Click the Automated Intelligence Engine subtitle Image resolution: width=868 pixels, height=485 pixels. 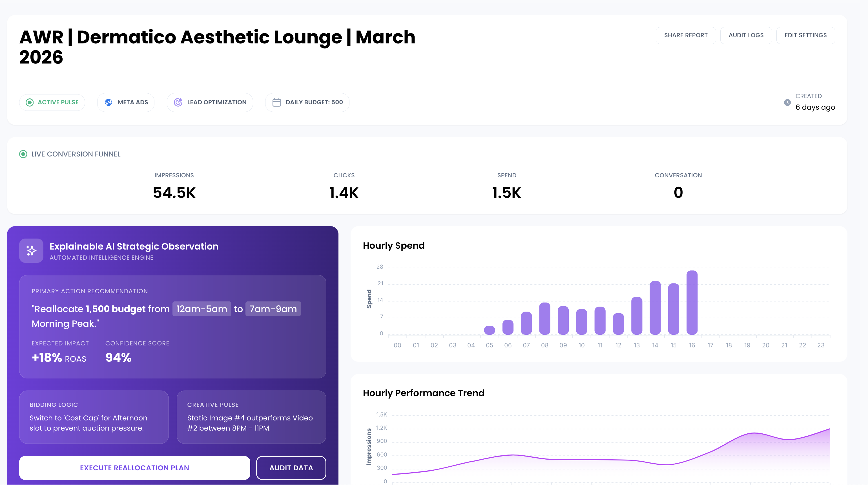tap(101, 257)
